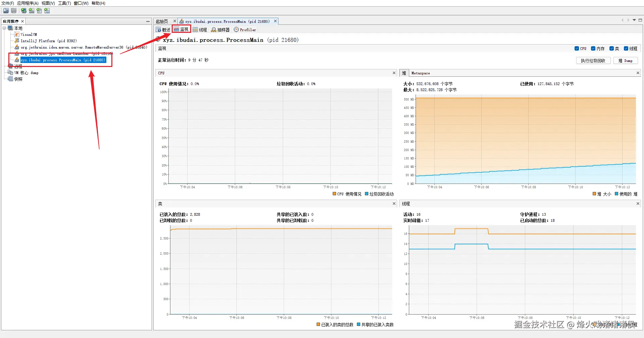
Task: Select the RemoteMavenServer36 tree node
Action: coord(84,47)
